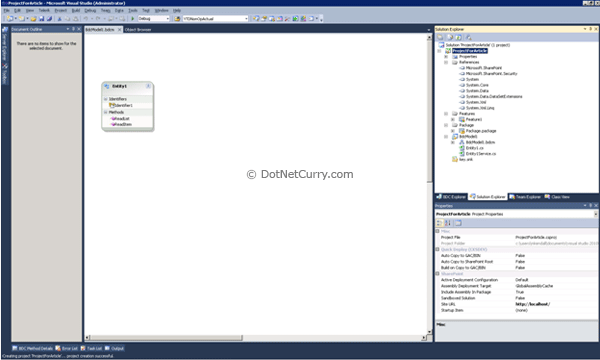600x360 pixels.
Task: Open the Task List bottom tab
Action: [x=91, y=348]
